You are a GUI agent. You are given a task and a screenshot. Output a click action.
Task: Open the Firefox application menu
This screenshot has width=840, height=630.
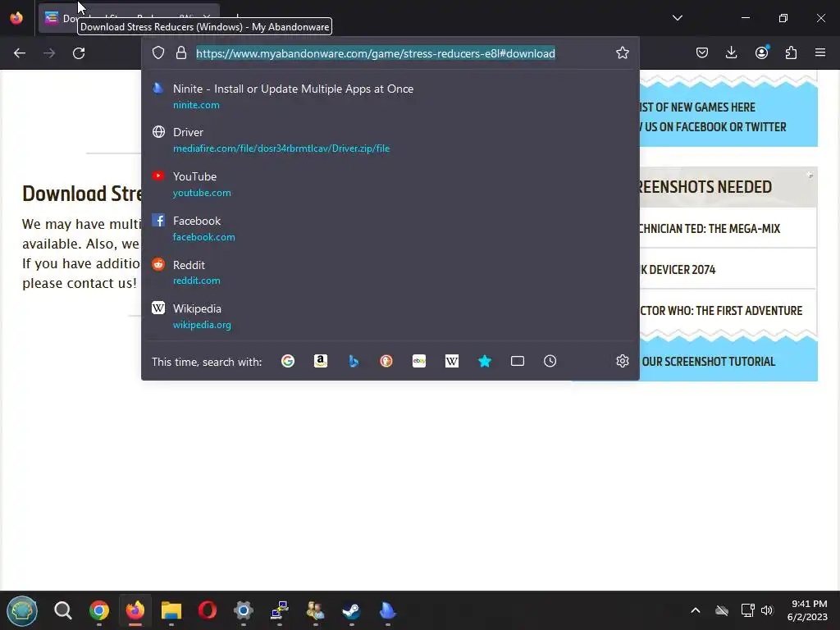(x=820, y=53)
